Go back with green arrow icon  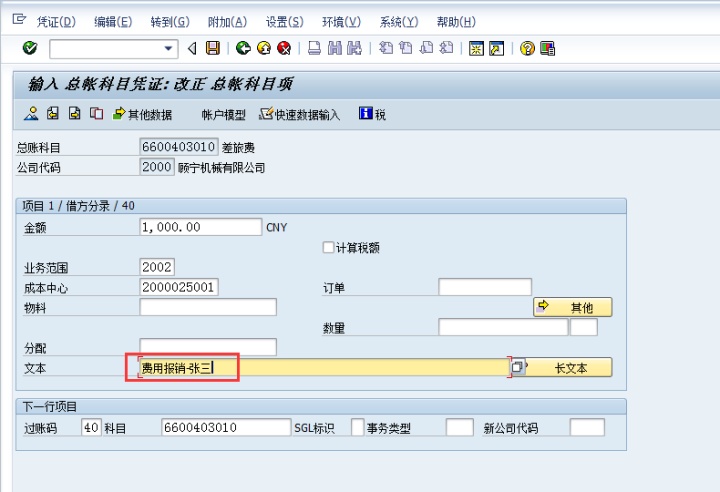tap(243, 48)
